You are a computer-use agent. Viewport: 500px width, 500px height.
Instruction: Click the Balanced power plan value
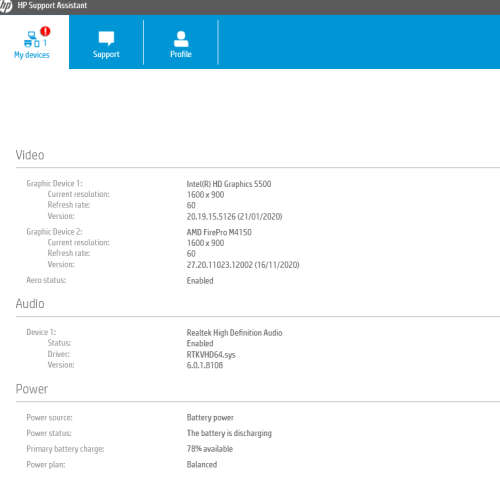[x=202, y=465]
